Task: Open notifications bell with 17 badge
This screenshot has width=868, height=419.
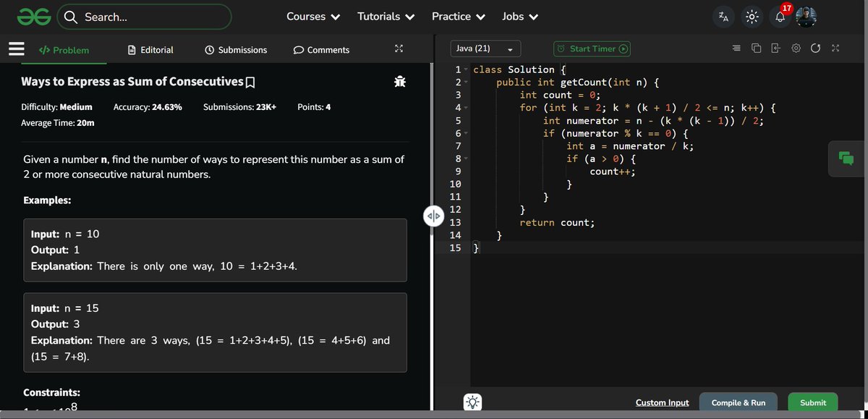Action: point(781,17)
